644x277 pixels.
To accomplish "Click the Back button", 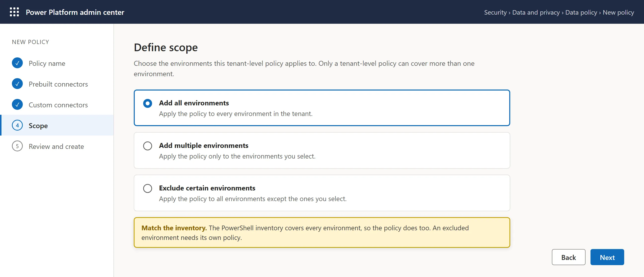I will coord(568,257).
